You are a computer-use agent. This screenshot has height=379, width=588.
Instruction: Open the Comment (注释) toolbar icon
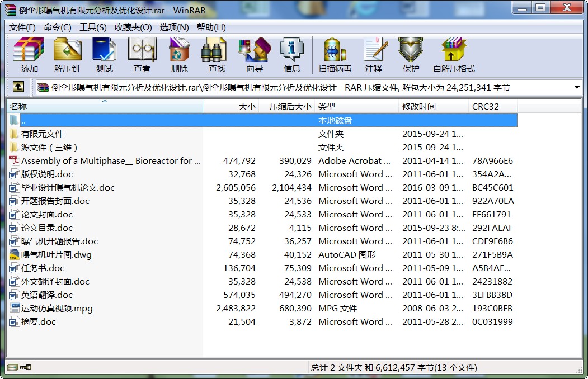click(373, 55)
